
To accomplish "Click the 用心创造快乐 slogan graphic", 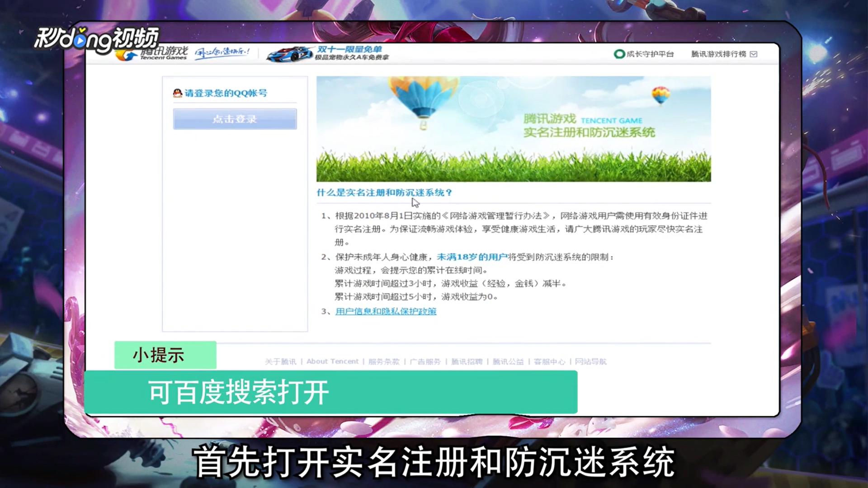I will pyautogui.click(x=222, y=53).
